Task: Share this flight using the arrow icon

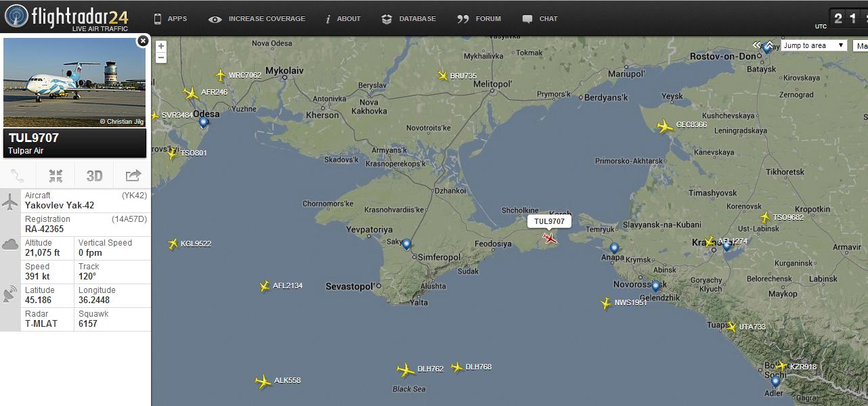Action: [133, 176]
